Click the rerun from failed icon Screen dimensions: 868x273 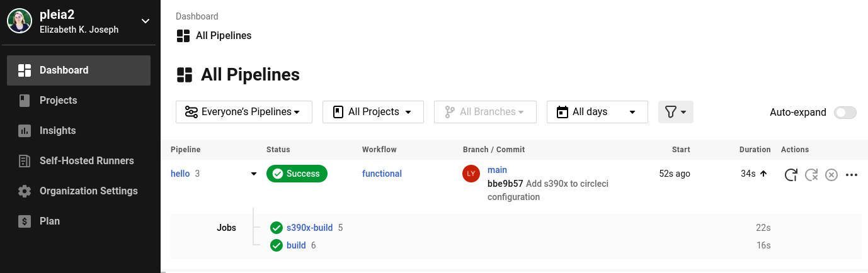811,175
